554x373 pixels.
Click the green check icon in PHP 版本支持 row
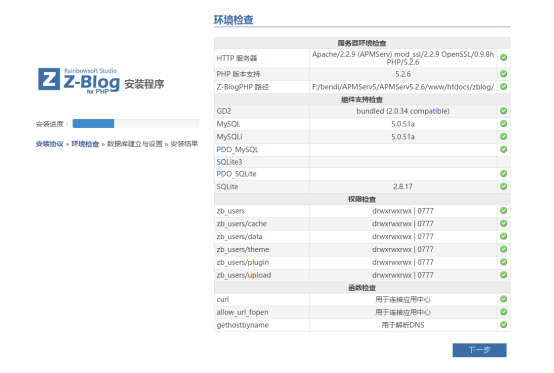point(503,73)
